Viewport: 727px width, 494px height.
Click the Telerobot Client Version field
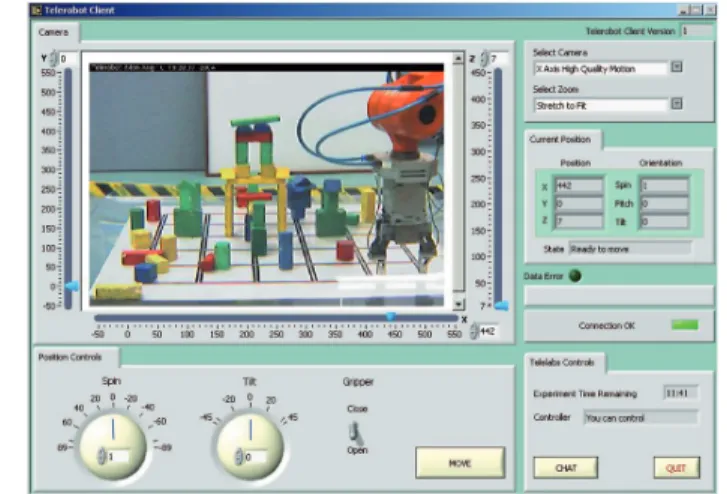pyautogui.click(x=695, y=31)
